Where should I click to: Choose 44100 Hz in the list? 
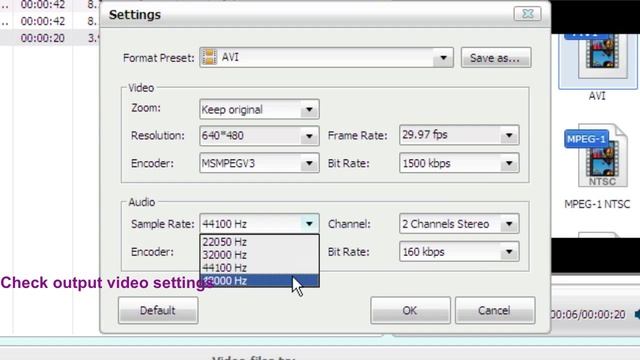click(x=259, y=268)
